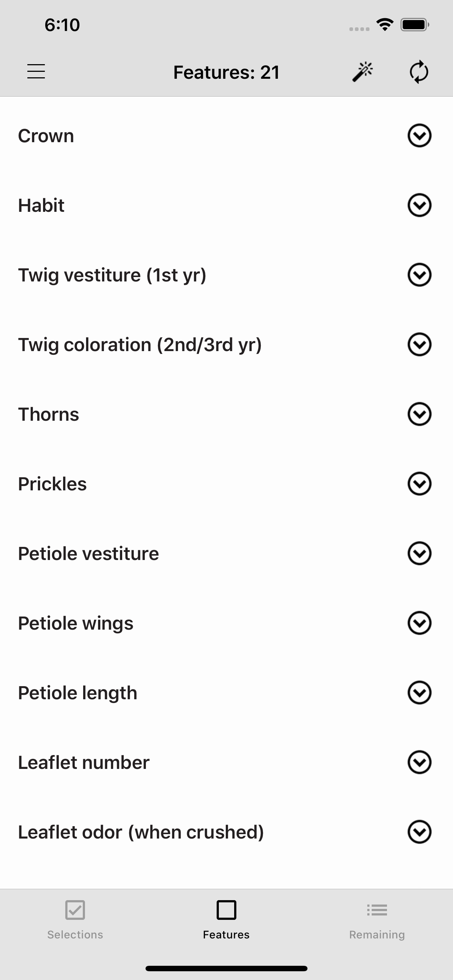Image resolution: width=453 pixels, height=980 pixels.
Task: Tap the refresh arrows icon
Action: click(419, 71)
